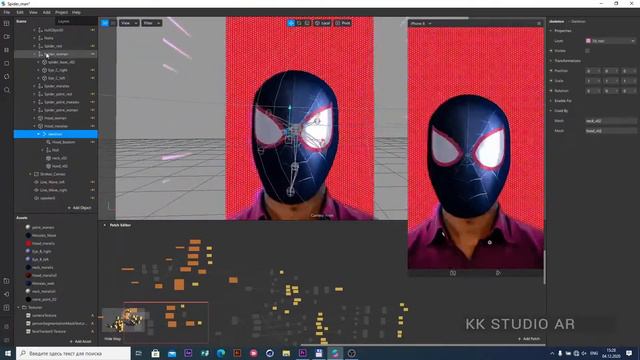Click the neck_v02 mesh field in inspector

611,121
